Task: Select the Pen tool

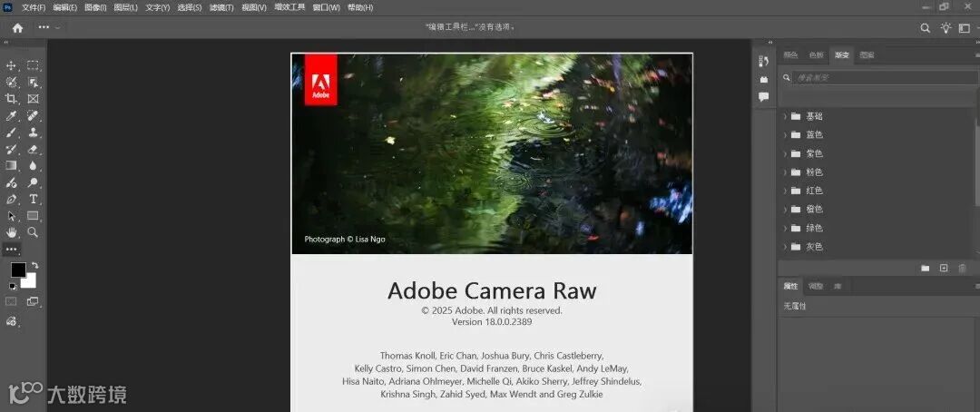Action: (11, 200)
